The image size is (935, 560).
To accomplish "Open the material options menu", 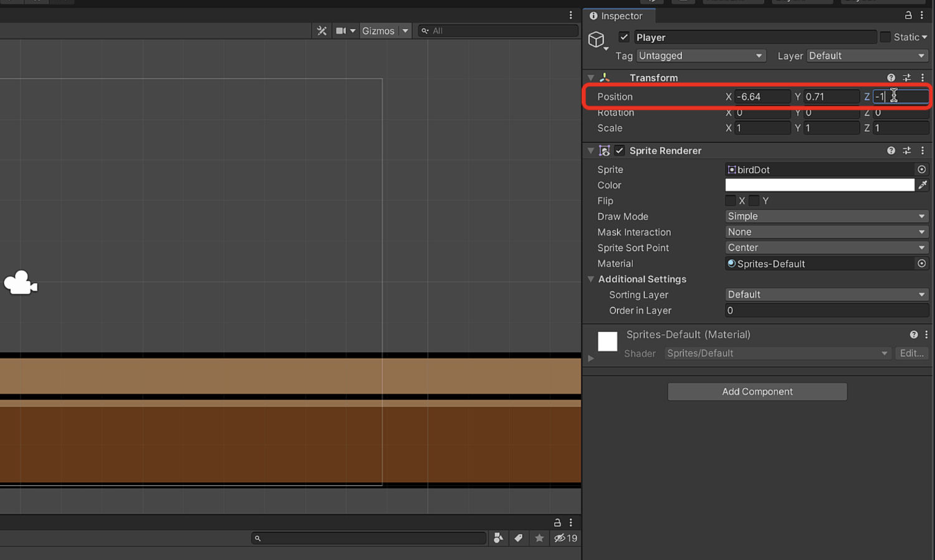I will click(926, 335).
